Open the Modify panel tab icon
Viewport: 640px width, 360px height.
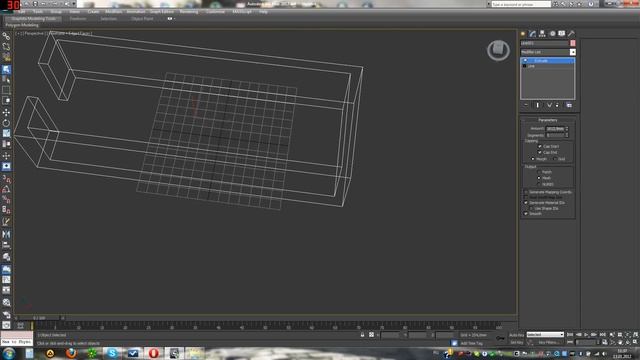[x=533, y=33]
